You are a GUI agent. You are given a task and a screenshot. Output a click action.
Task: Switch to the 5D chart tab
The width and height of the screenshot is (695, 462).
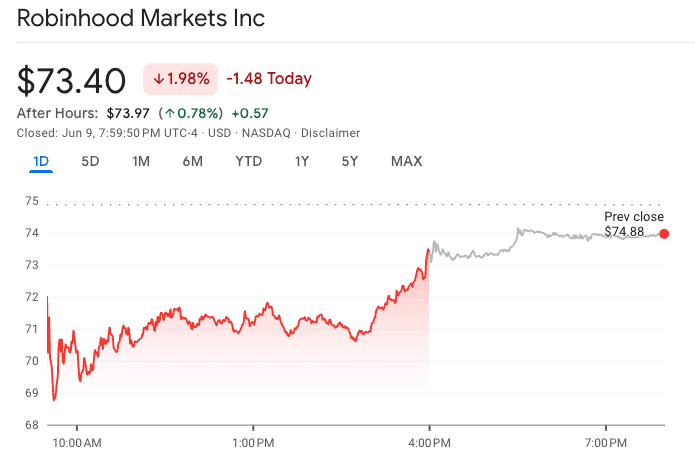tap(90, 161)
